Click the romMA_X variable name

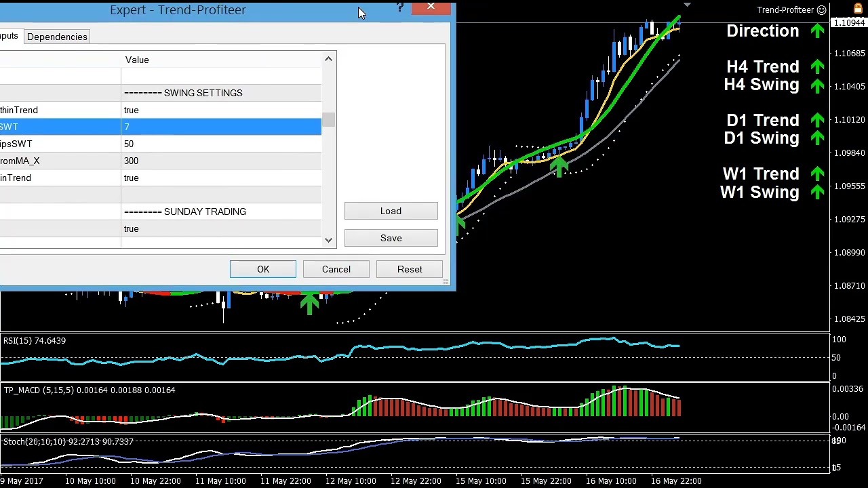tap(20, 161)
